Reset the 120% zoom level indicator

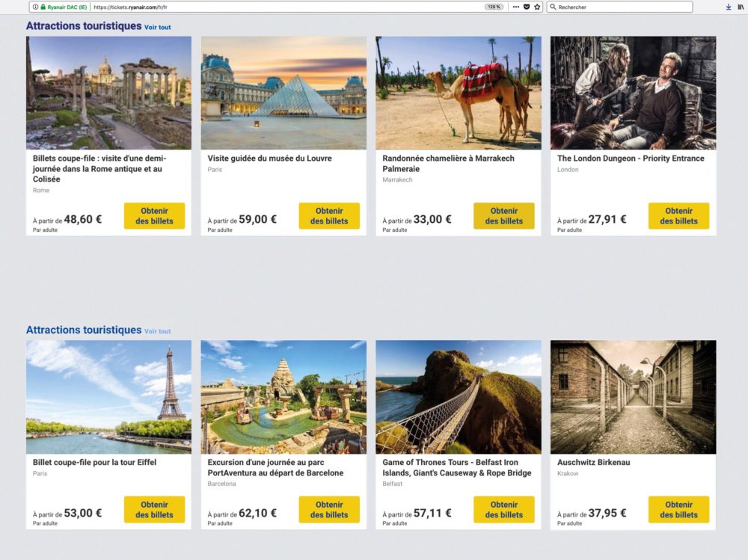click(493, 7)
